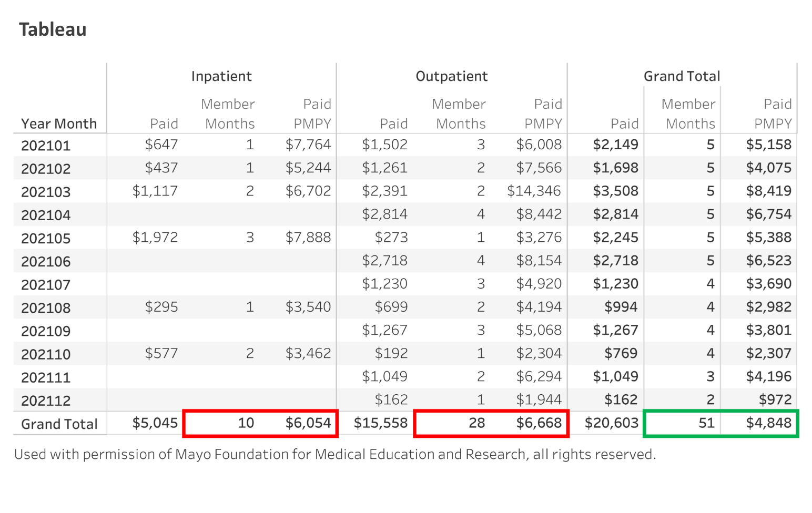
Task: Click the $7,566 Outpatient PMPY value
Action: tap(539, 168)
